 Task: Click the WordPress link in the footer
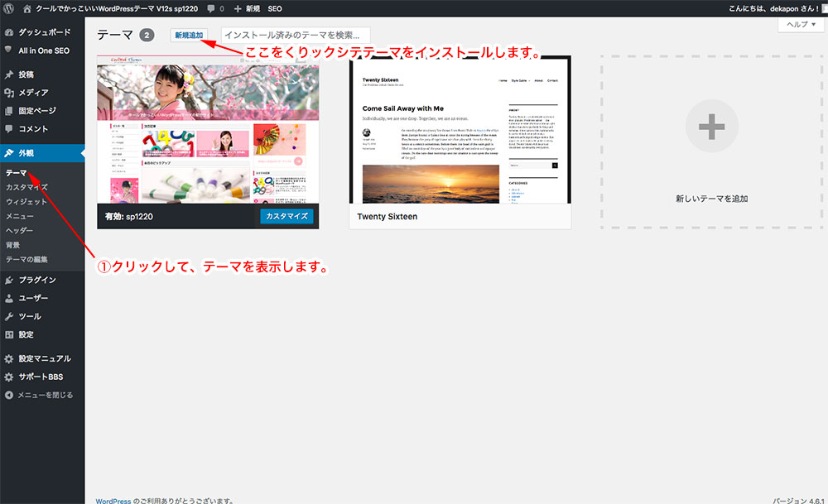tap(113, 501)
